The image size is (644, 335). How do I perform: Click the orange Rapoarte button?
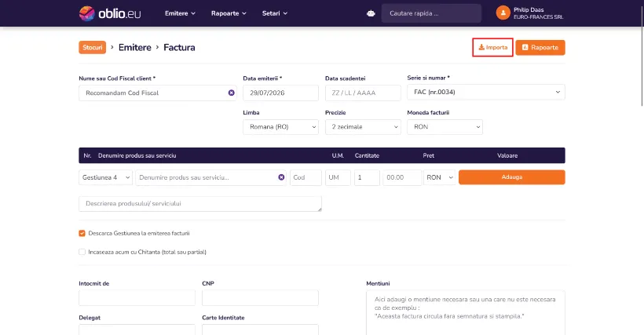540,48
